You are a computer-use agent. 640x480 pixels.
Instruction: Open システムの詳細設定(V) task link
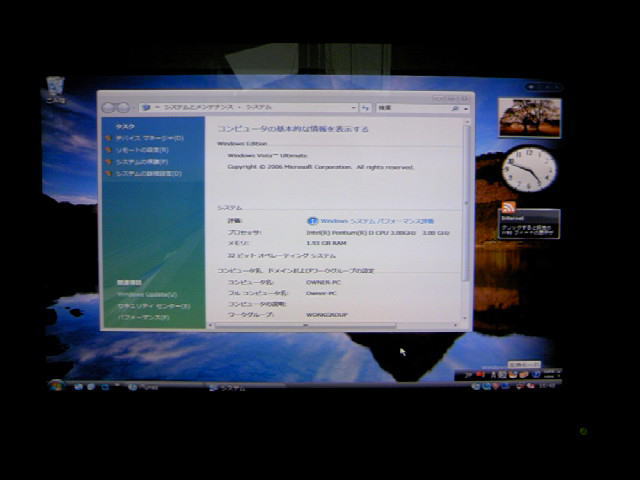point(149,173)
